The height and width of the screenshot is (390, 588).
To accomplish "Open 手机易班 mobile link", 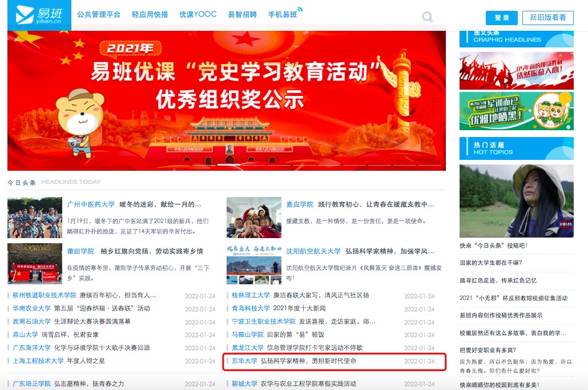I will [283, 15].
